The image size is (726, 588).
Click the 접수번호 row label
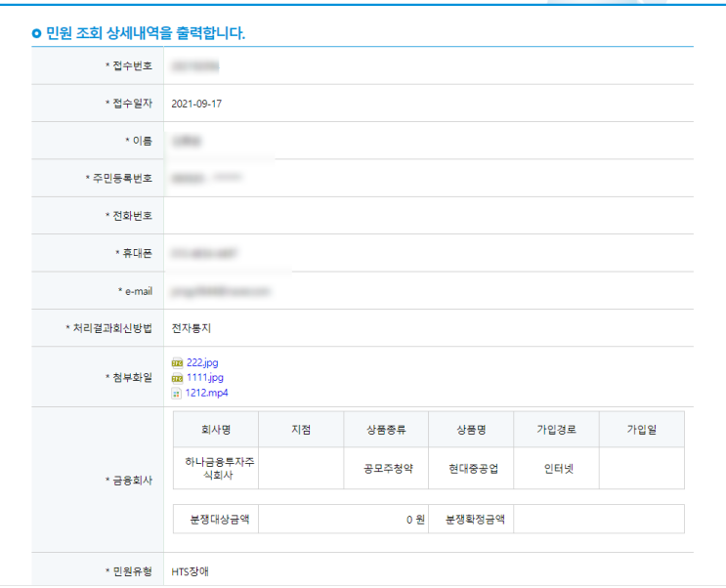click(x=129, y=65)
